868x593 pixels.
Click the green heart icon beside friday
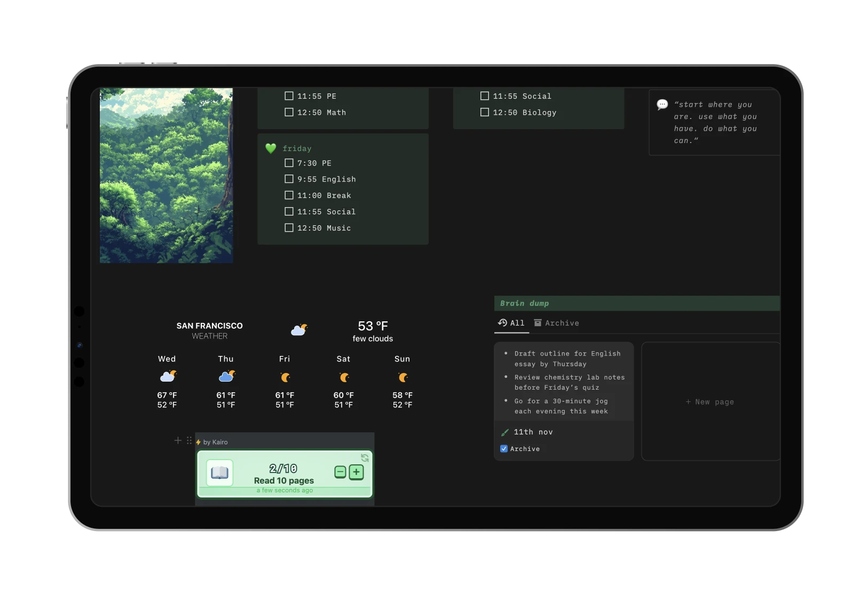pyautogui.click(x=271, y=148)
